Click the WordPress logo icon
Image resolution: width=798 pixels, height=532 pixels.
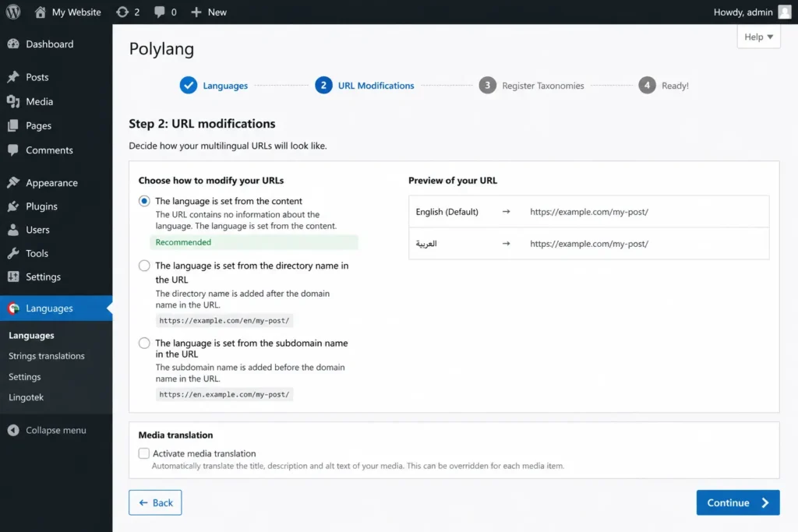[x=13, y=12]
